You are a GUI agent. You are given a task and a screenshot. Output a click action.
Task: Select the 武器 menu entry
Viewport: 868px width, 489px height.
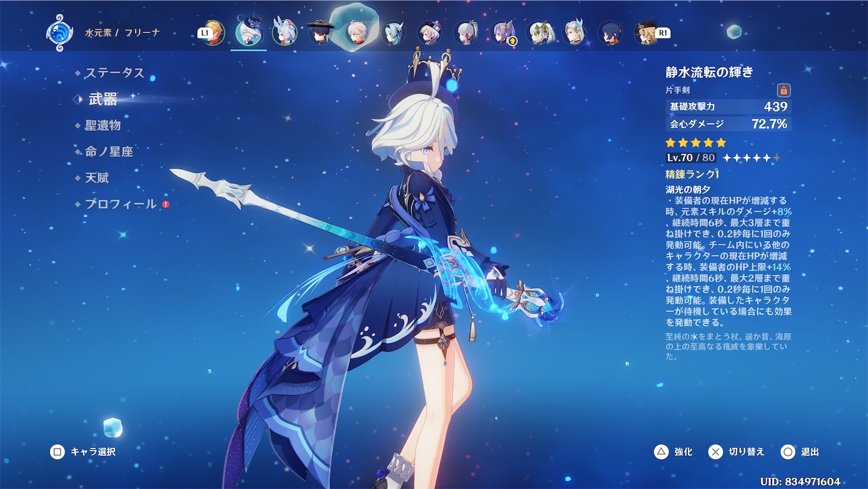(x=103, y=99)
